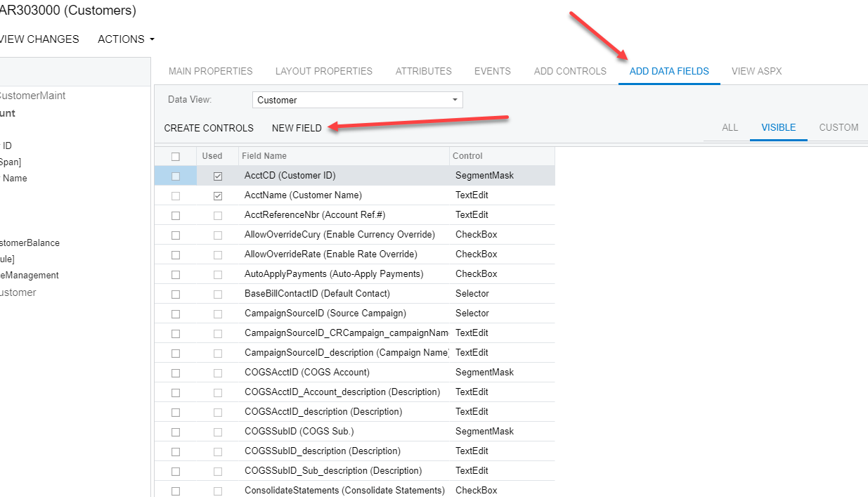Select the ALL filter view
Screen dimensions: 868x497
pos(730,128)
